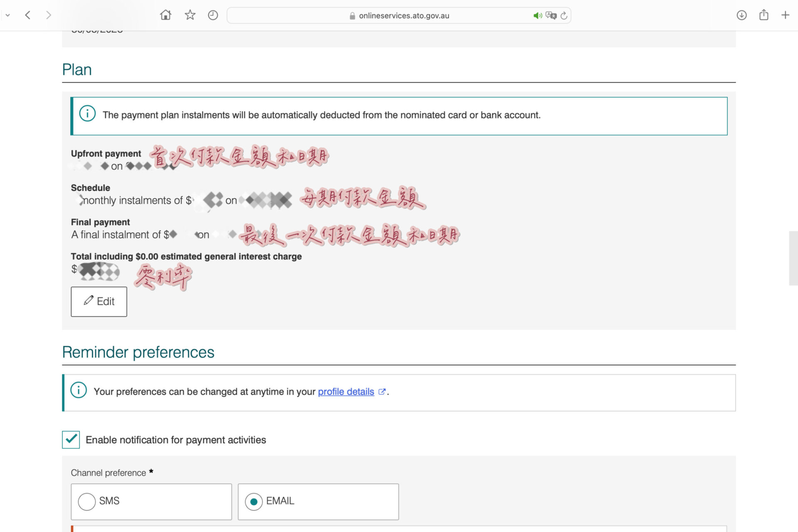Expand the tab dropdown chevron at top left
This screenshot has height=532, width=798.
click(x=7, y=15)
